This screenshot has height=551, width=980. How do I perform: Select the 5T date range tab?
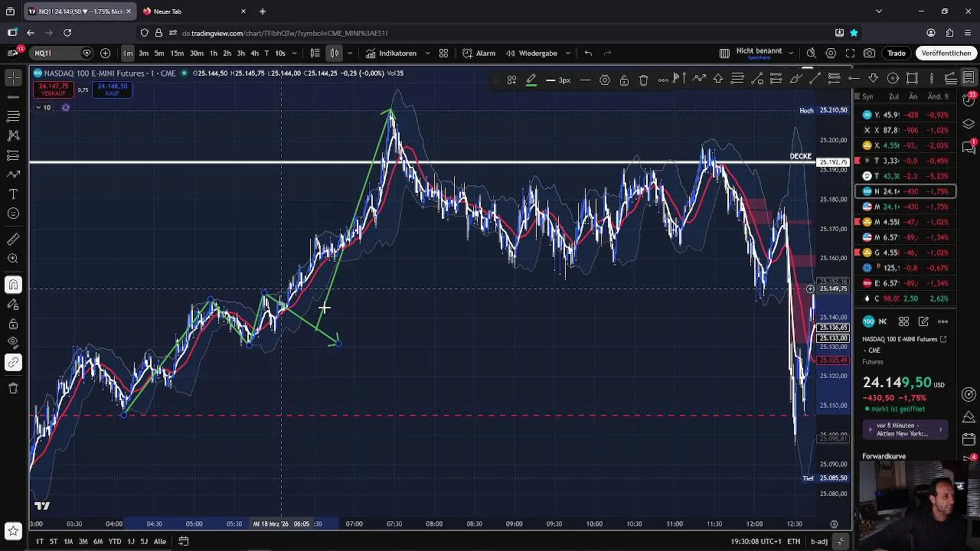tap(54, 541)
